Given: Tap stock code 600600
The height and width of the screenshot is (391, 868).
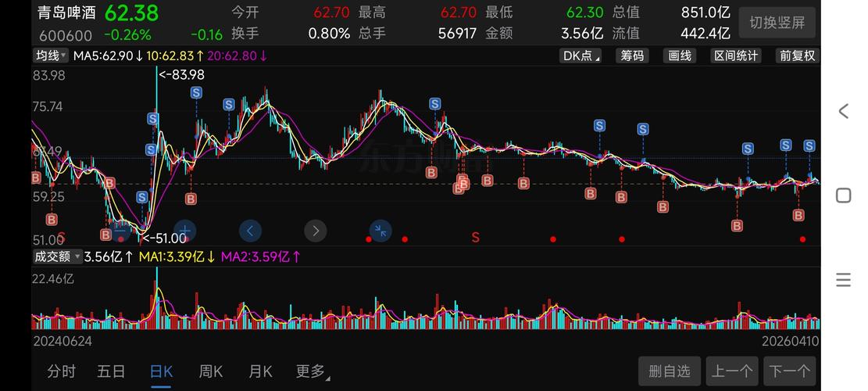Looking at the screenshot, I should [x=66, y=35].
